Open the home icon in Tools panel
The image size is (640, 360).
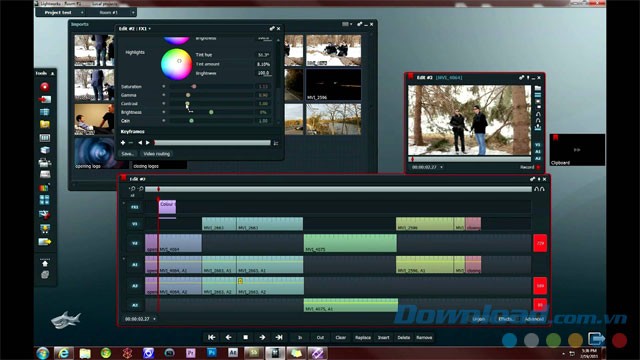45,264
